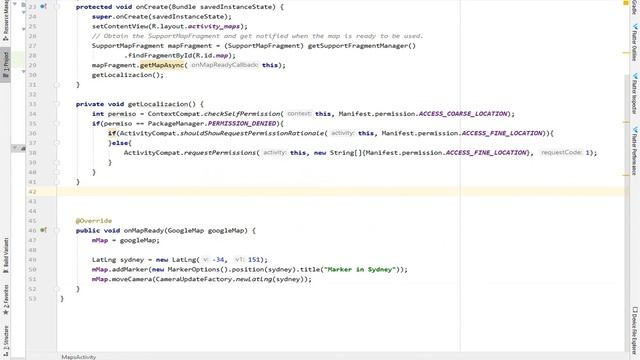
Task: Click the yellow inspection status indicator
Action: [x=626, y=3]
